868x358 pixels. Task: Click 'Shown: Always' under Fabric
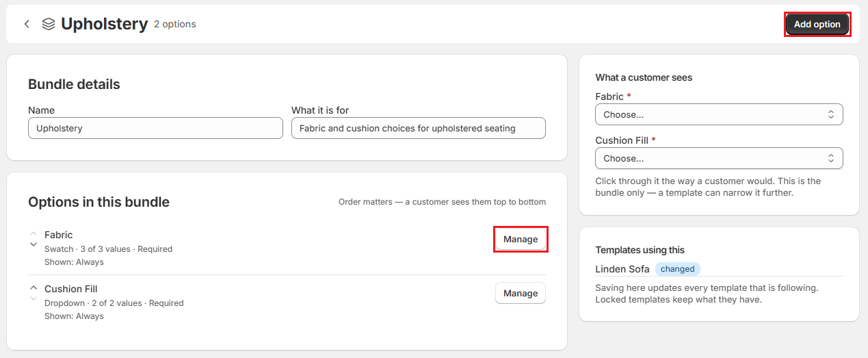pos(74,262)
